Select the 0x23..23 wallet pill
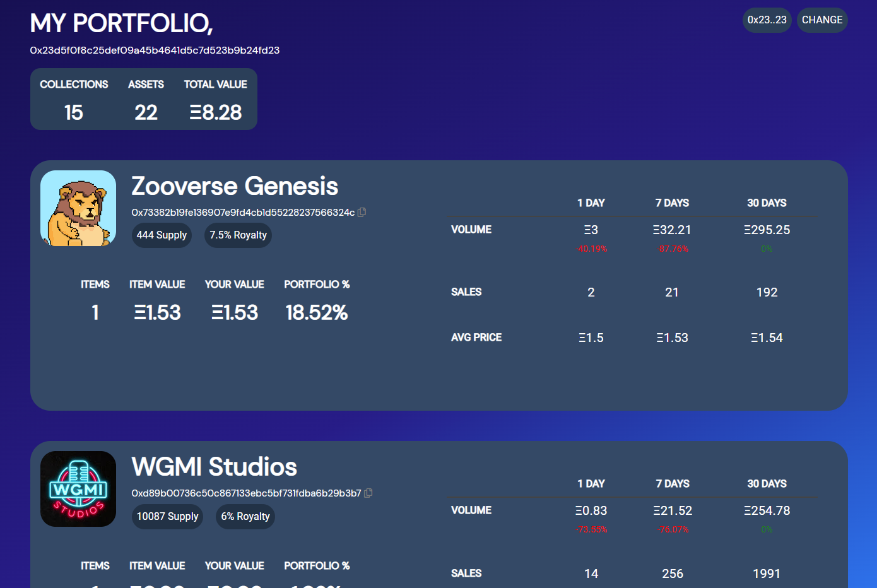Image resolution: width=877 pixels, height=588 pixels. point(767,20)
